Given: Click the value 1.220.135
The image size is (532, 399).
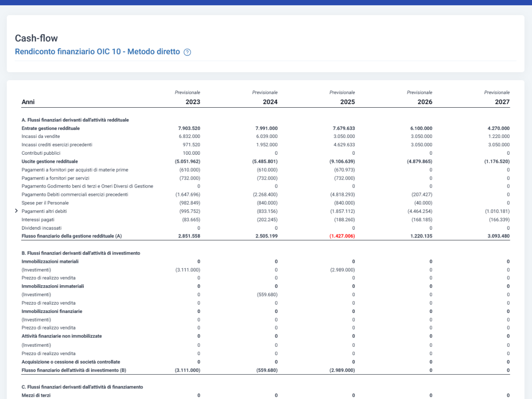Looking at the screenshot, I should click(x=422, y=236).
